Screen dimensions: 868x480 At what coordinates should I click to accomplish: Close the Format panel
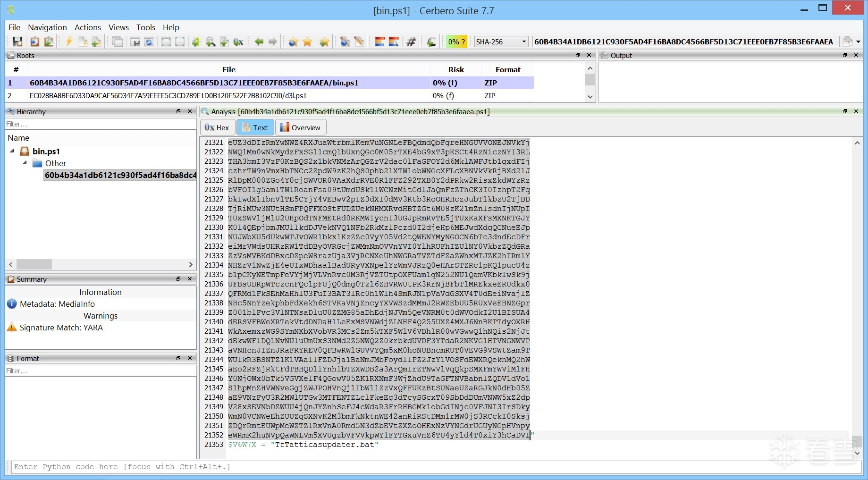[190, 358]
